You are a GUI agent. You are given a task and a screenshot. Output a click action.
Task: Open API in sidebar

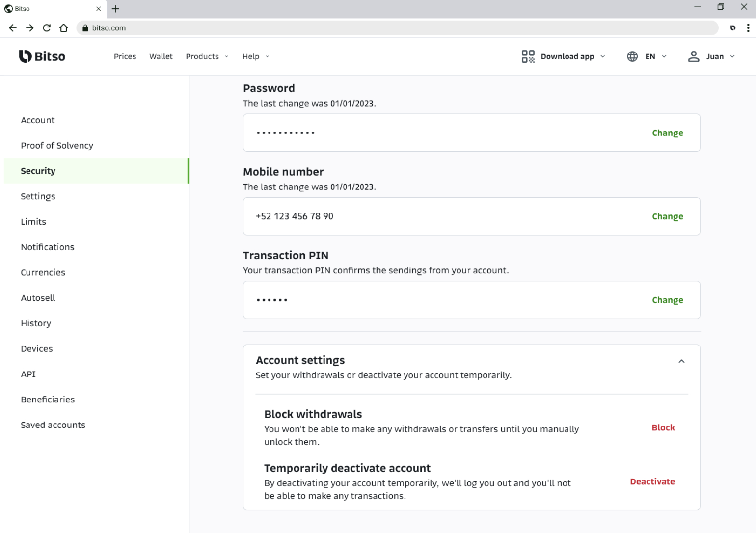click(28, 374)
